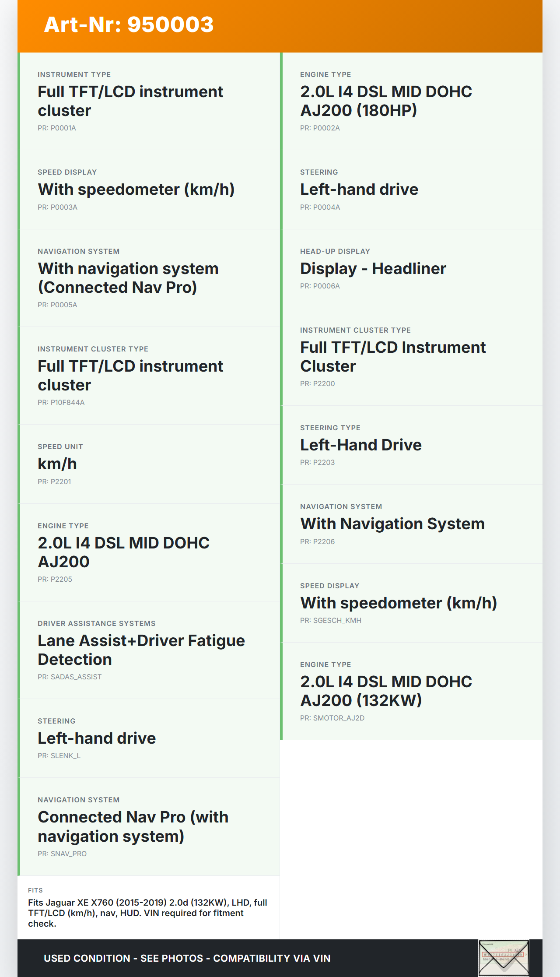Image resolution: width=560 pixels, height=977 pixels.
Task: Click the Art-Nr: 950003 header title
Action: click(x=129, y=25)
